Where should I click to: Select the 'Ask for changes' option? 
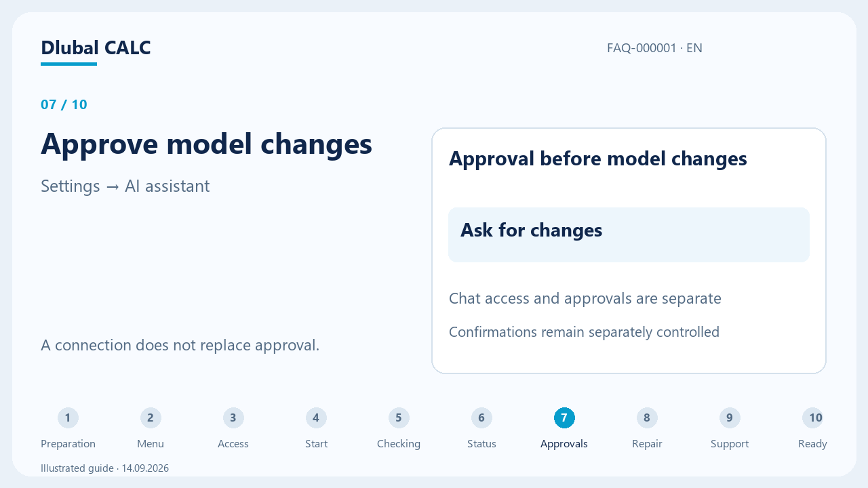[629, 235]
